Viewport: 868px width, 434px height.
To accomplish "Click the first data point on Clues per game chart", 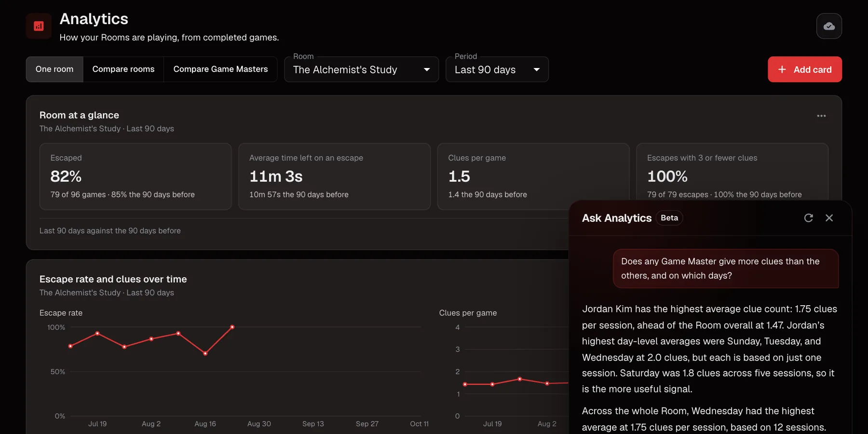I will click(465, 384).
